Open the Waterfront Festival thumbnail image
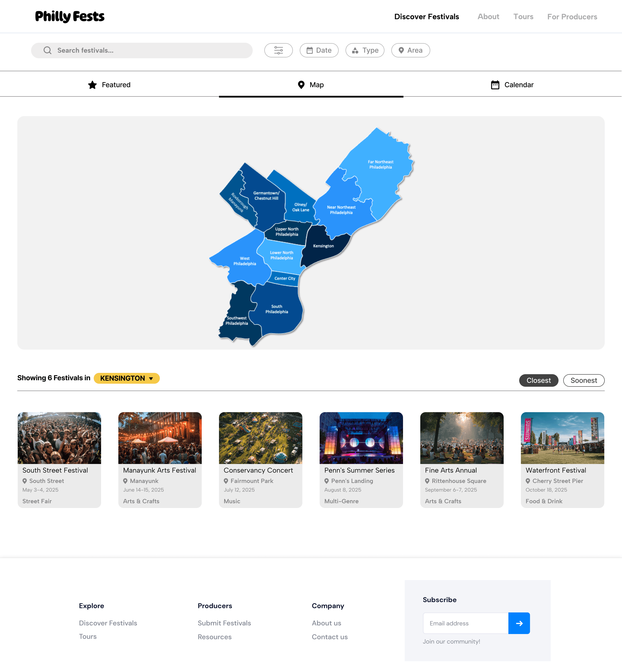 562,438
